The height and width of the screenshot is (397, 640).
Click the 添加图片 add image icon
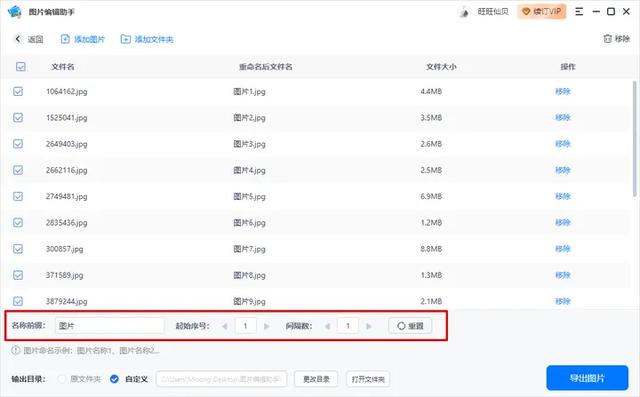point(65,39)
